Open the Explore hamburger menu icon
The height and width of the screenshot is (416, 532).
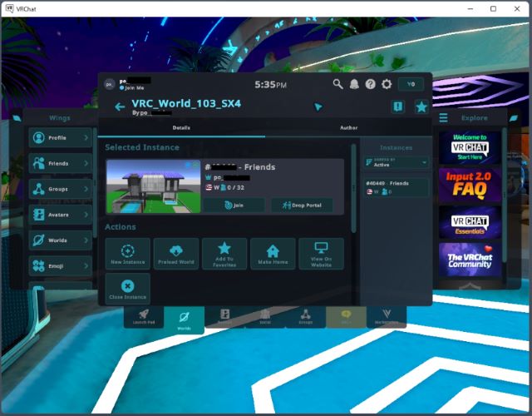coord(443,118)
